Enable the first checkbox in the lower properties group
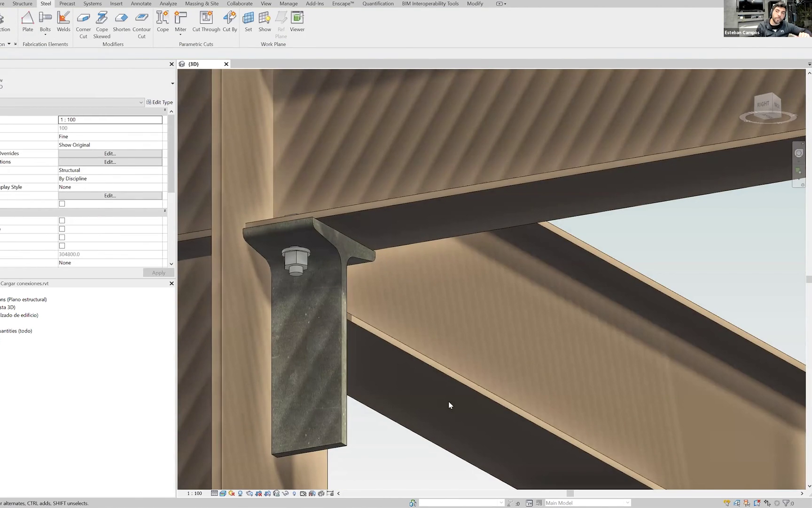The width and height of the screenshot is (812, 508). tap(62, 221)
